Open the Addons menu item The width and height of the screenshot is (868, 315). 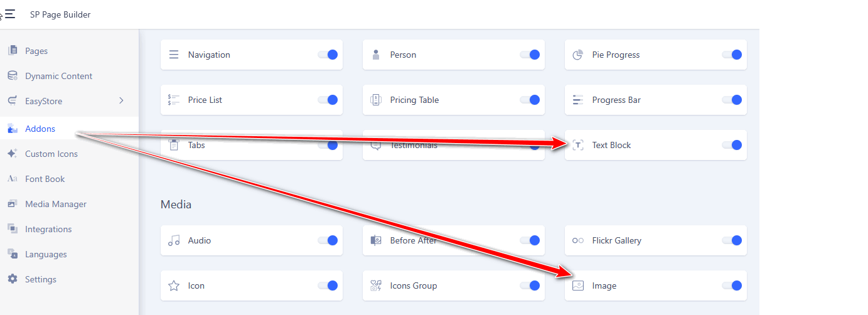click(x=40, y=129)
